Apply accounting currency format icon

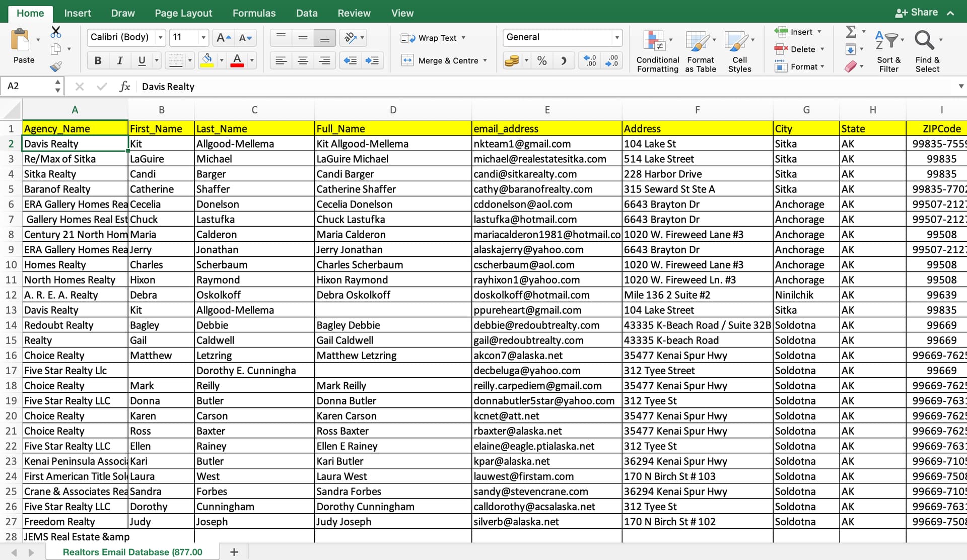coord(512,61)
